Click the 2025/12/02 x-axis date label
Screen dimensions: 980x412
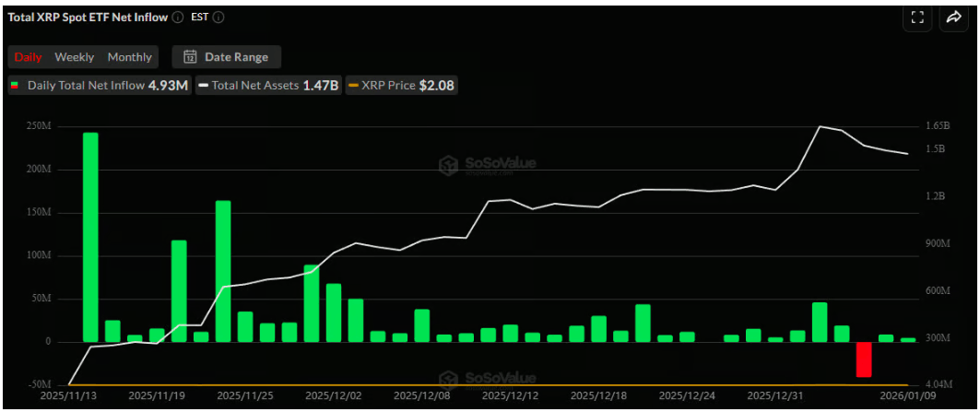[x=333, y=395]
